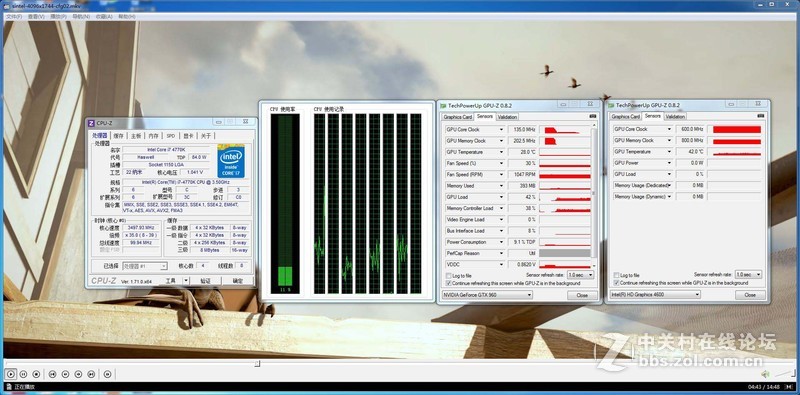Open Graphics Card tab in HD Graphics GPU-Z
The width and height of the screenshot is (800, 395).
tap(626, 117)
